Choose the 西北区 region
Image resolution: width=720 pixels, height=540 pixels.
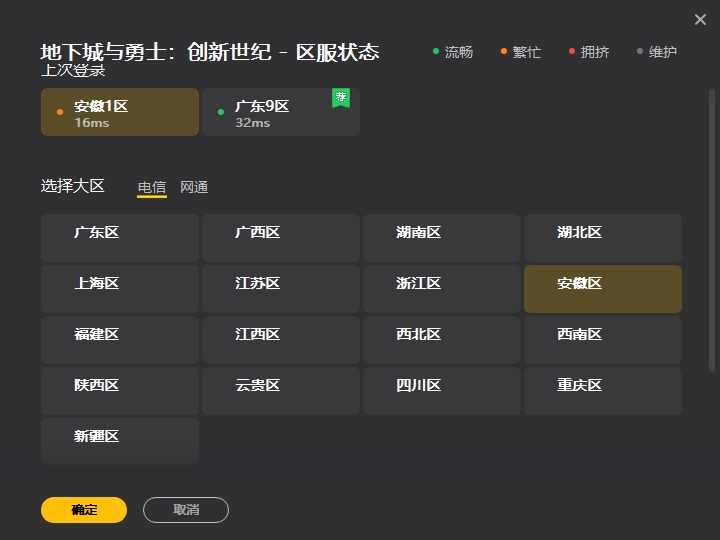click(x=442, y=340)
